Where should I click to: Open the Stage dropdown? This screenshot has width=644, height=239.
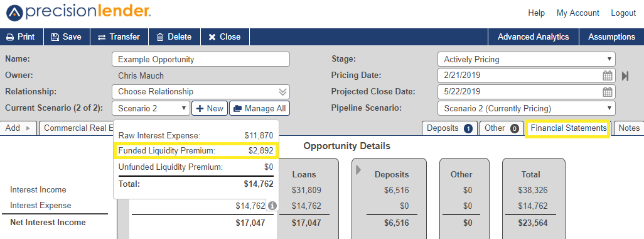(527, 59)
